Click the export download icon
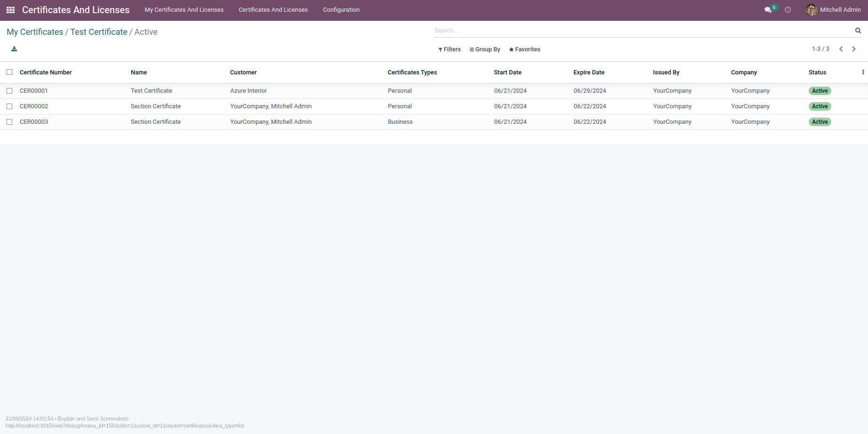This screenshot has height=434, width=868. click(14, 49)
